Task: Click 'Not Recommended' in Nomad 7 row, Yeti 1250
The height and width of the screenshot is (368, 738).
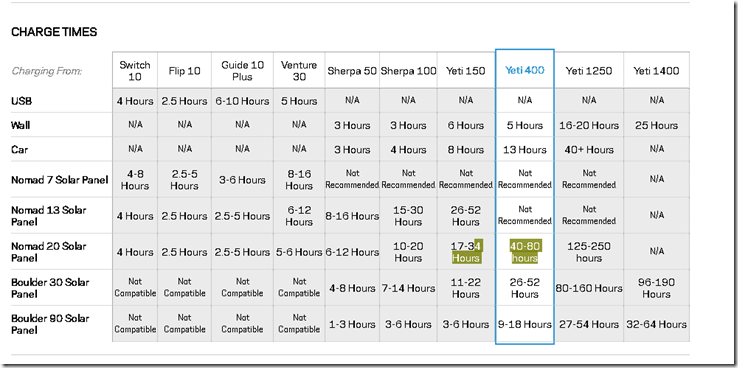Action: 589,179
